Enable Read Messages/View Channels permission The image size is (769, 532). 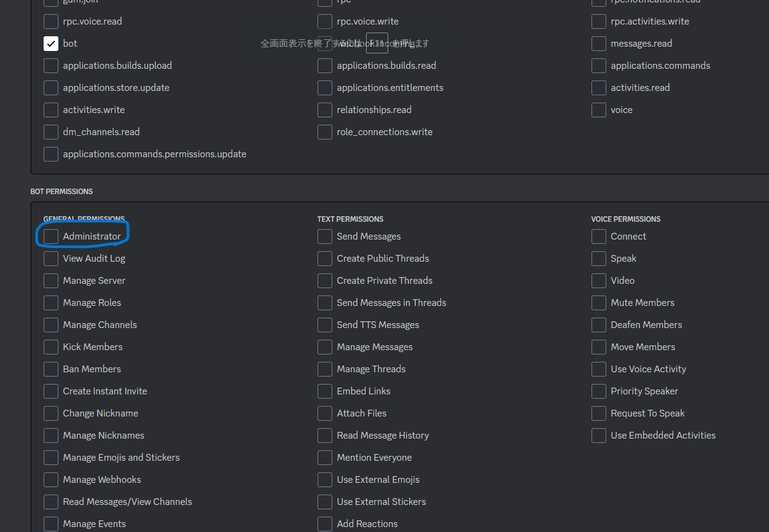(x=51, y=502)
